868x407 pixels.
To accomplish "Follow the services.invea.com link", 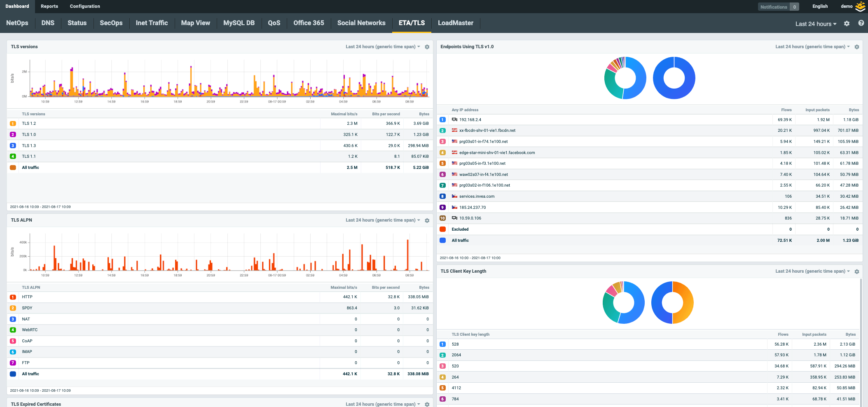I will [476, 196].
